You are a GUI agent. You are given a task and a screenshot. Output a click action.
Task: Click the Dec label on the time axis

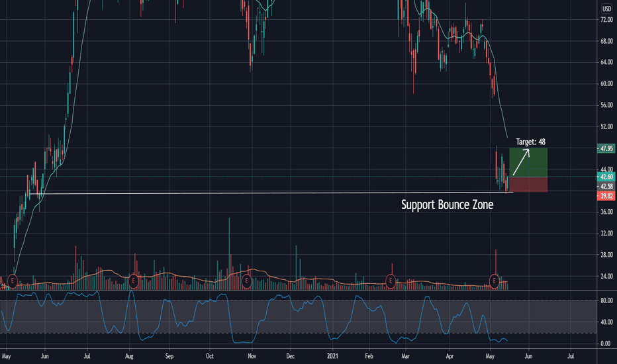(x=290, y=356)
